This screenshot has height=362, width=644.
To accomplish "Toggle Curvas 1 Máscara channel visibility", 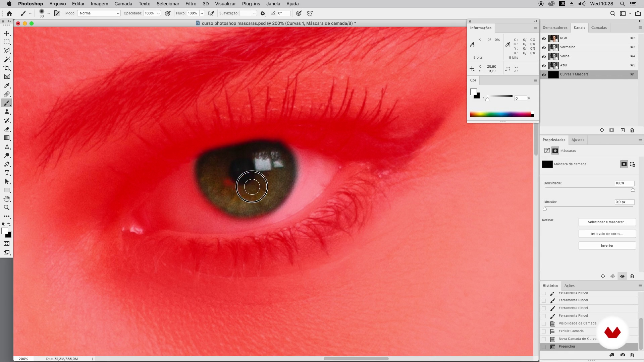I will pos(544,74).
